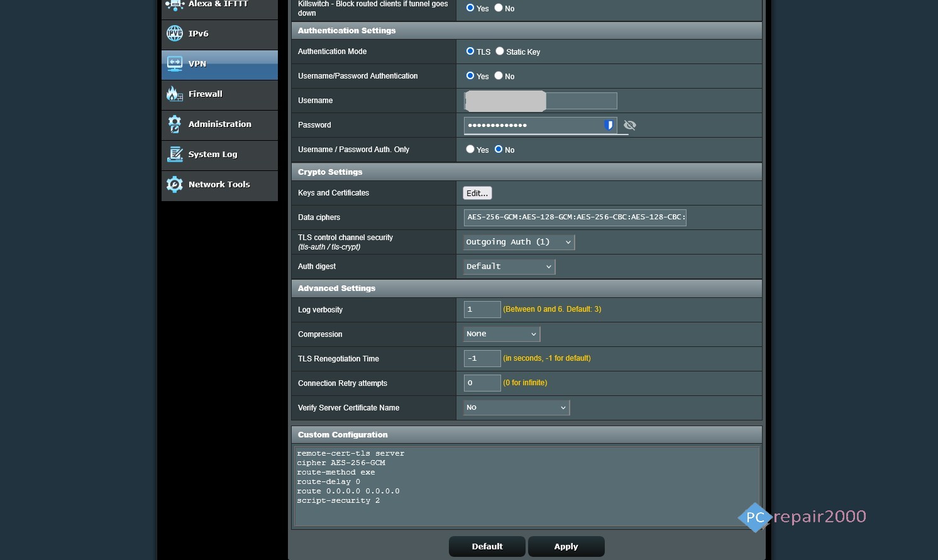Open the Auth digest dropdown
This screenshot has height=560, width=938.
pyautogui.click(x=509, y=266)
